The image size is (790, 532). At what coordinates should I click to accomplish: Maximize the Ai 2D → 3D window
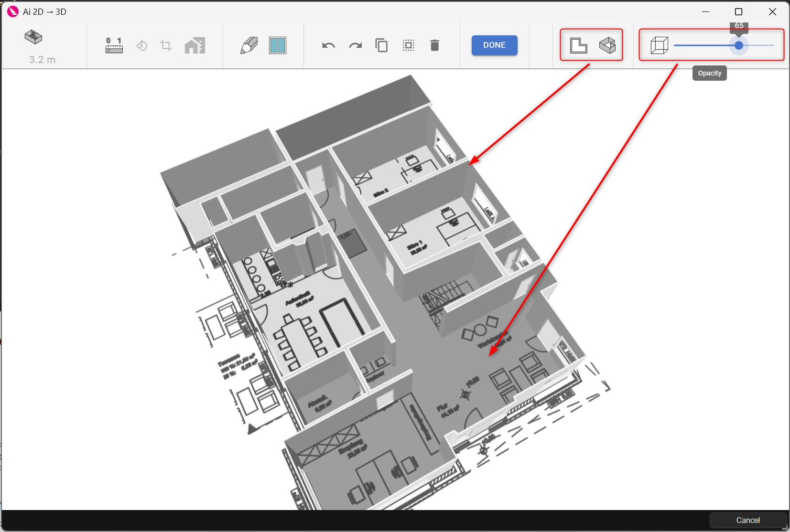pyautogui.click(x=738, y=12)
